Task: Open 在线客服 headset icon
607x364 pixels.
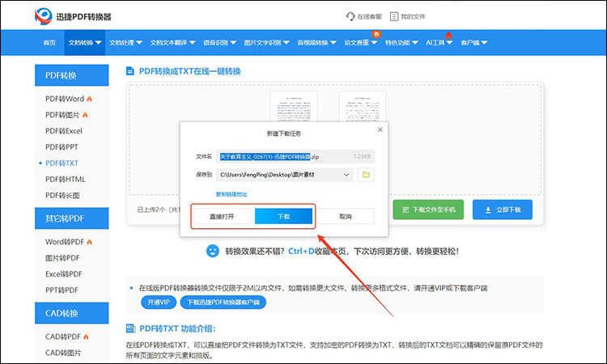Action: (x=350, y=16)
